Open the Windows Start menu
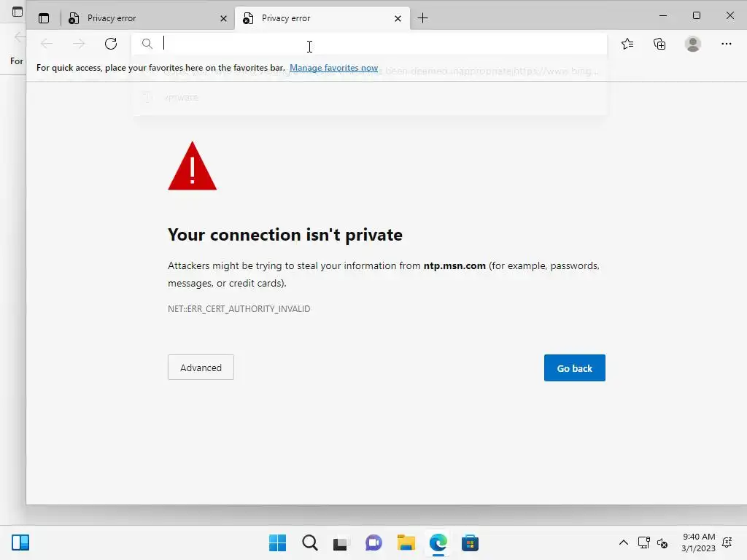The image size is (747, 560). [277, 542]
